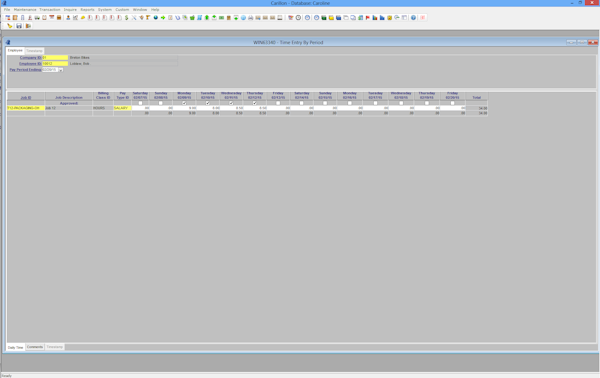
Task: Open the Reports menu
Action: pyautogui.click(x=87, y=10)
